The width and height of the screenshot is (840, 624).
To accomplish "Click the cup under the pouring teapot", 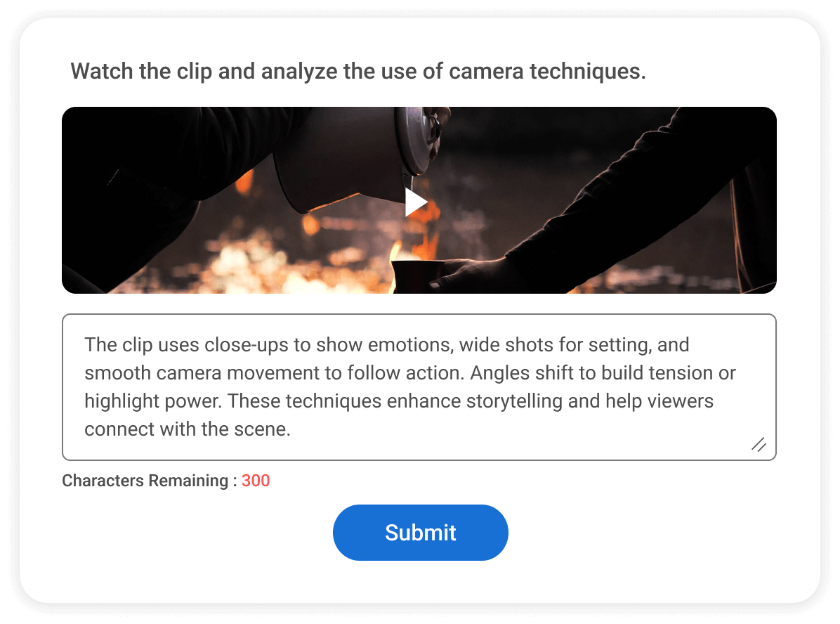I will (418, 276).
